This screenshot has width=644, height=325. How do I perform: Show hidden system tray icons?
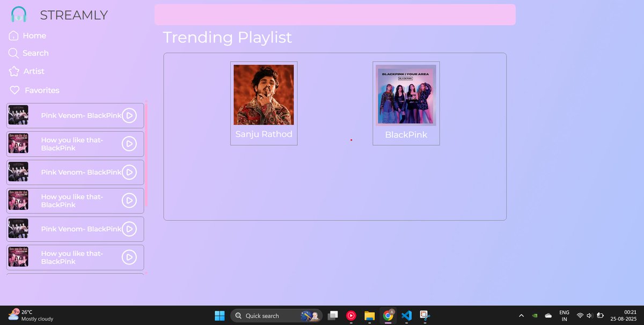pos(521,315)
